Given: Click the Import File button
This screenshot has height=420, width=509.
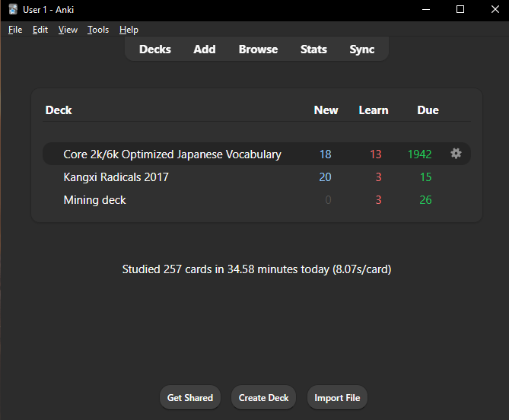Looking at the screenshot, I should pyautogui.click(x=337, y=398).
